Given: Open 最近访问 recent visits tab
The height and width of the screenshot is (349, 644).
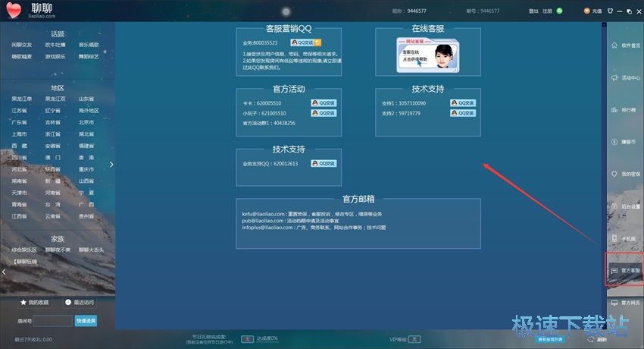Looking at the screenshot, I should coord(80,303).
